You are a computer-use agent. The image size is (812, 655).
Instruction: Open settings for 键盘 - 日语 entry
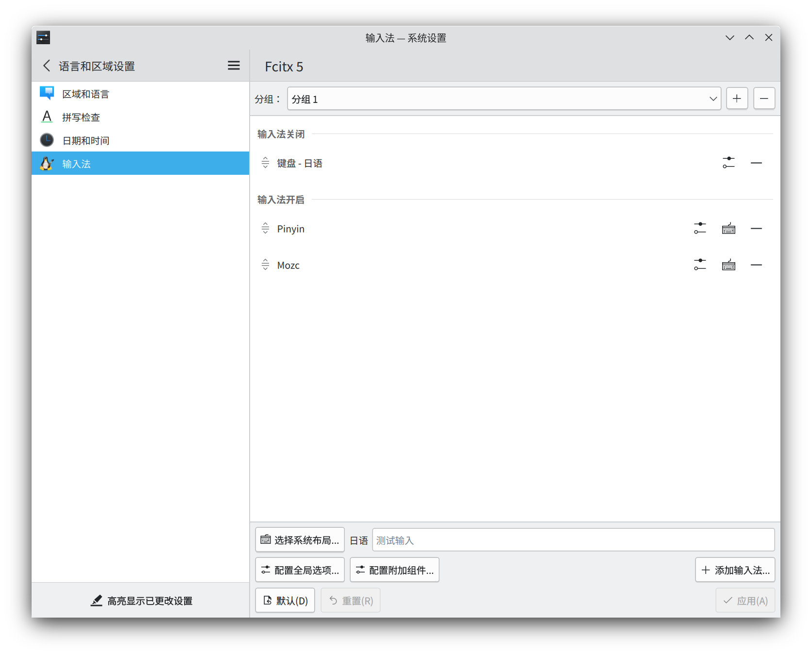tap(728, 163)
